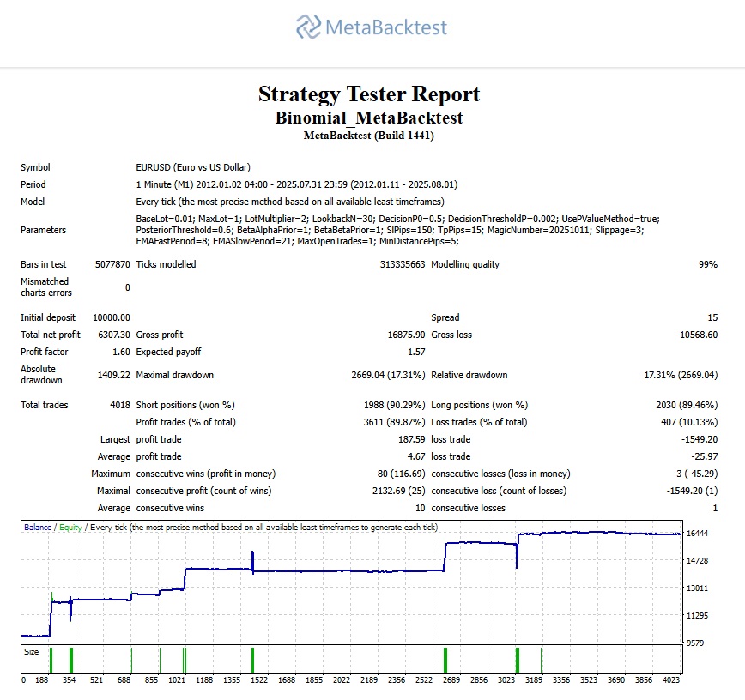The image size is (745, 700).
Task: Click the 4023 axis label on the trade scale
Action: coord(672,679)
